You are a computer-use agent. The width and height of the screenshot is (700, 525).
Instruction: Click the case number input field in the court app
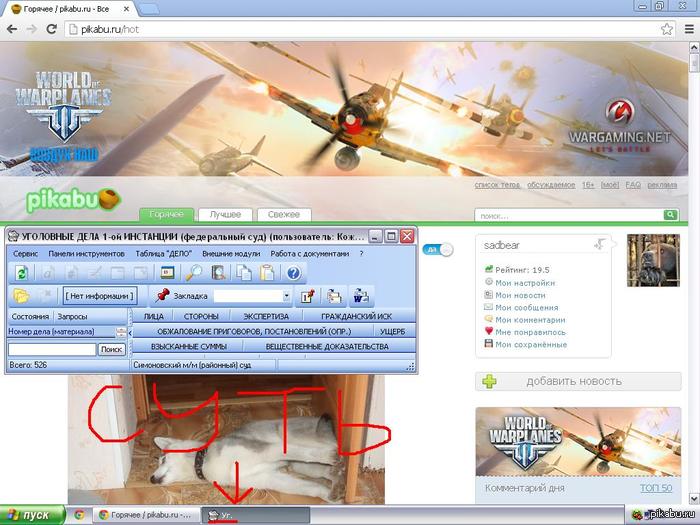tap(52, 349)
